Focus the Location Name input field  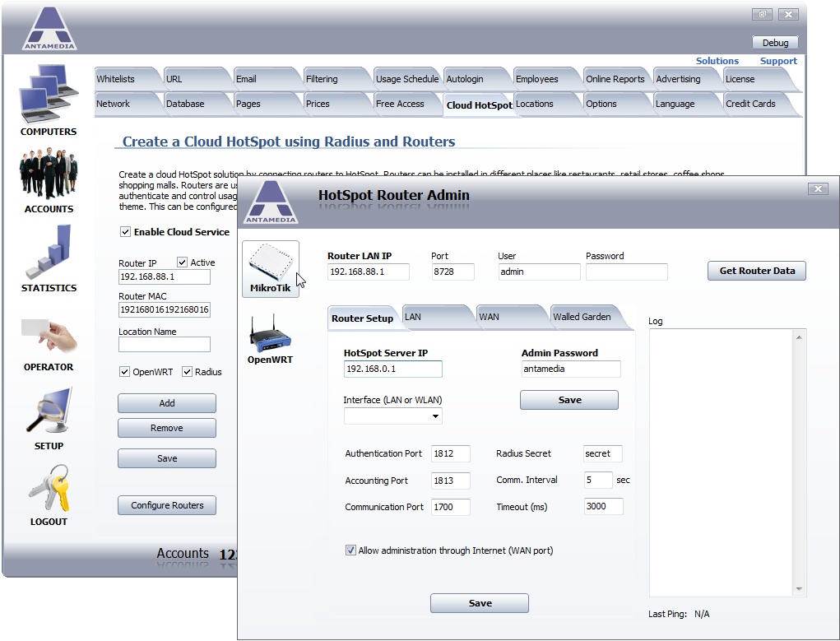165,344
